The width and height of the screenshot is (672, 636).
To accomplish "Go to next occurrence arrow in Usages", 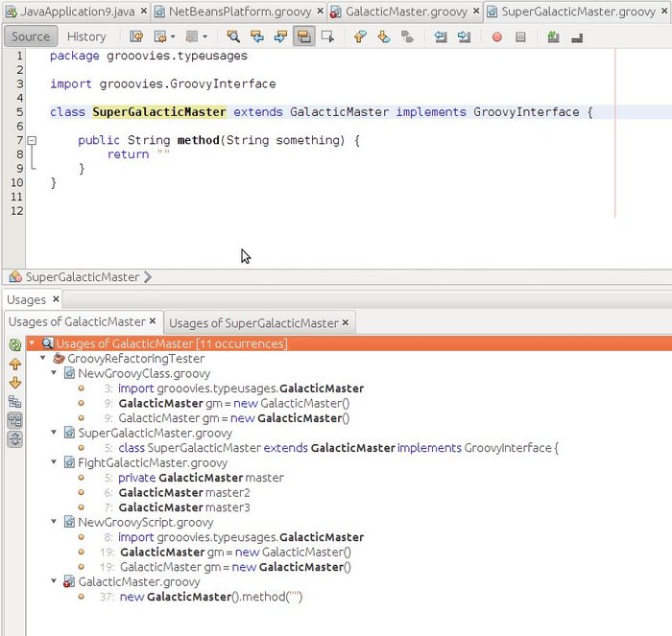I will [x=14, y=383].
